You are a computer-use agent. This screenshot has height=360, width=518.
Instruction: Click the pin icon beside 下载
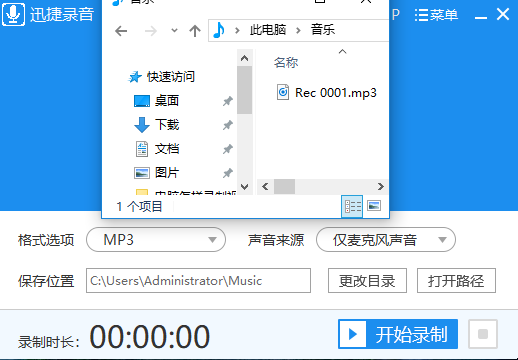[x=228, y=125]
